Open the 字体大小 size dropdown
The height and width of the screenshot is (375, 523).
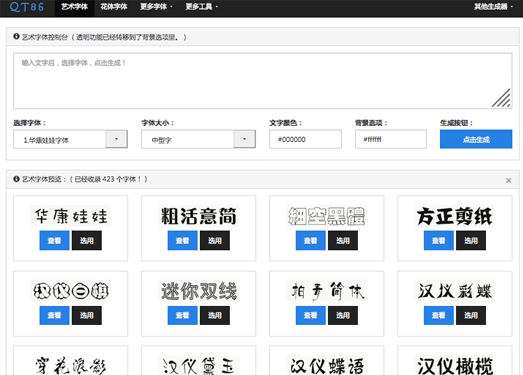(198, 139)
